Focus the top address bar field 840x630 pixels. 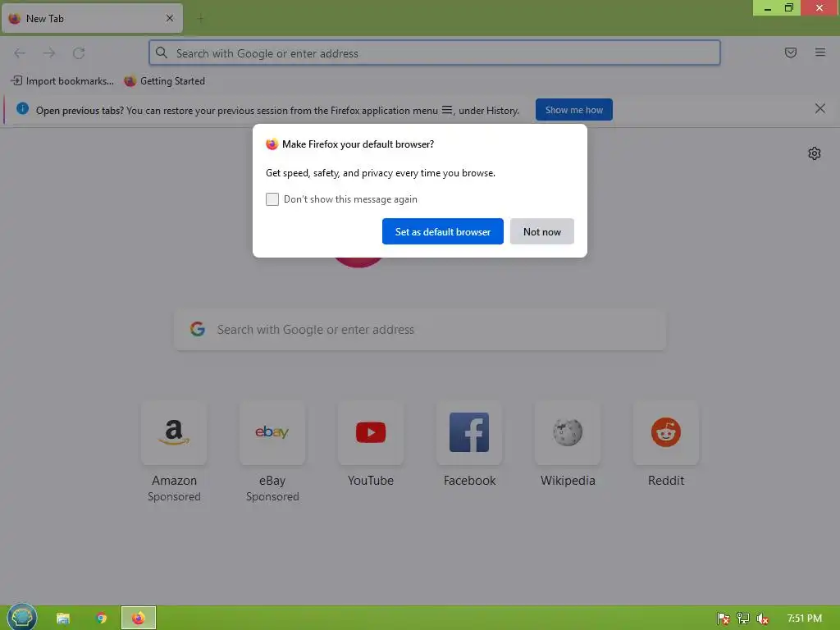(435, 53)
